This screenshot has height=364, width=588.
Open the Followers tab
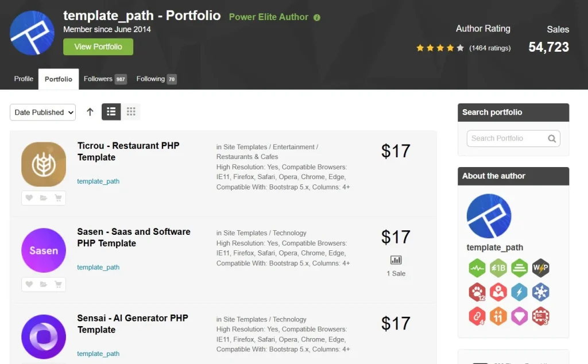pos(105,79)
